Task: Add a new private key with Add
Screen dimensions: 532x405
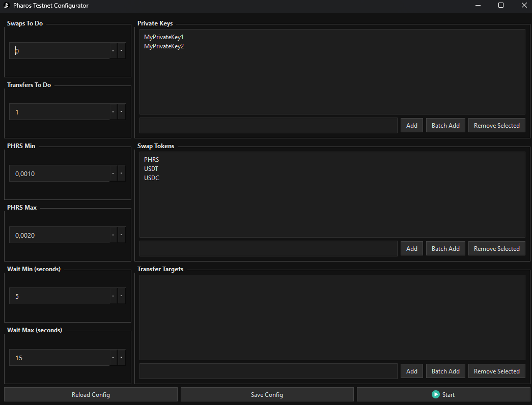Action: [411, 126]
